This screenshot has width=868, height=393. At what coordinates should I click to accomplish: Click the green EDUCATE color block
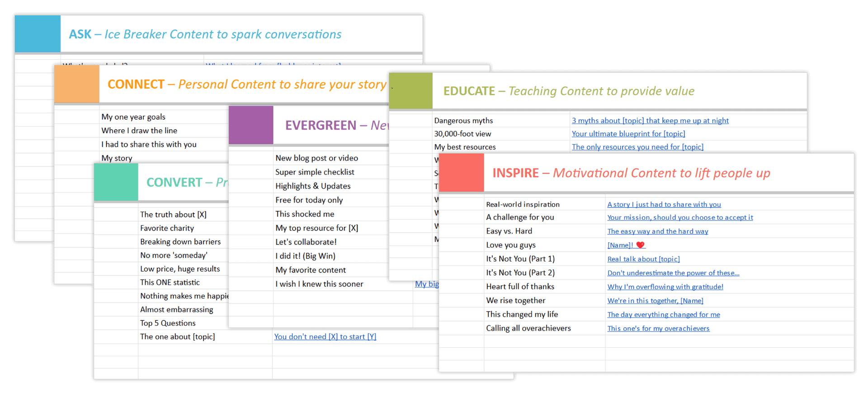[x=410, y=91]
